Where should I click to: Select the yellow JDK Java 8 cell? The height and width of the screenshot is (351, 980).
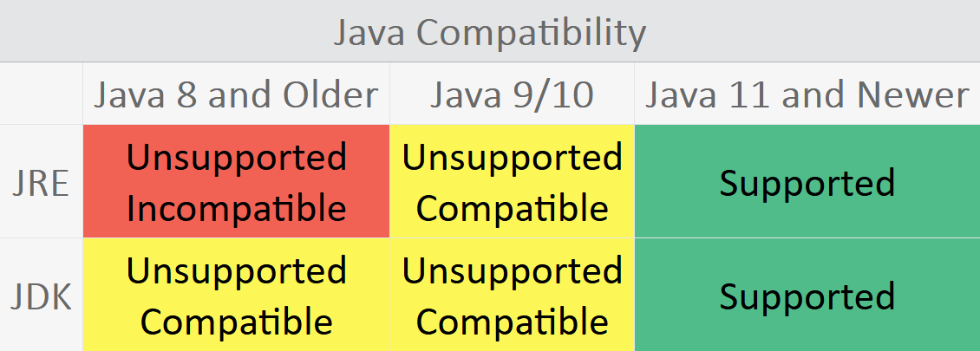(236, 296)
